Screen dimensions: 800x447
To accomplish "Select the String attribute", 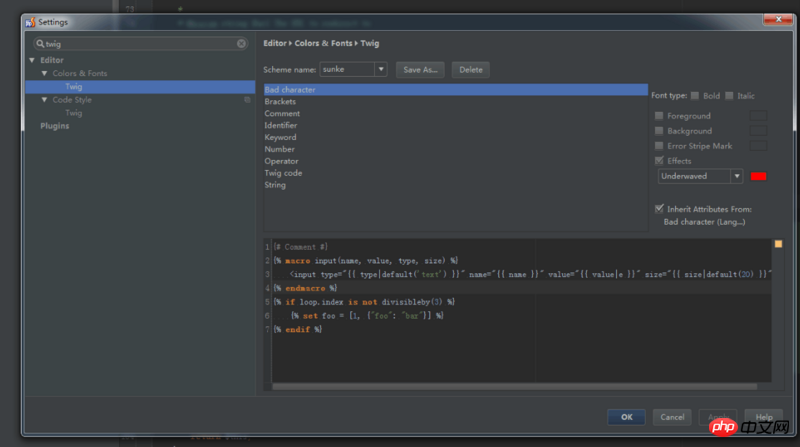I will (275, 185).
